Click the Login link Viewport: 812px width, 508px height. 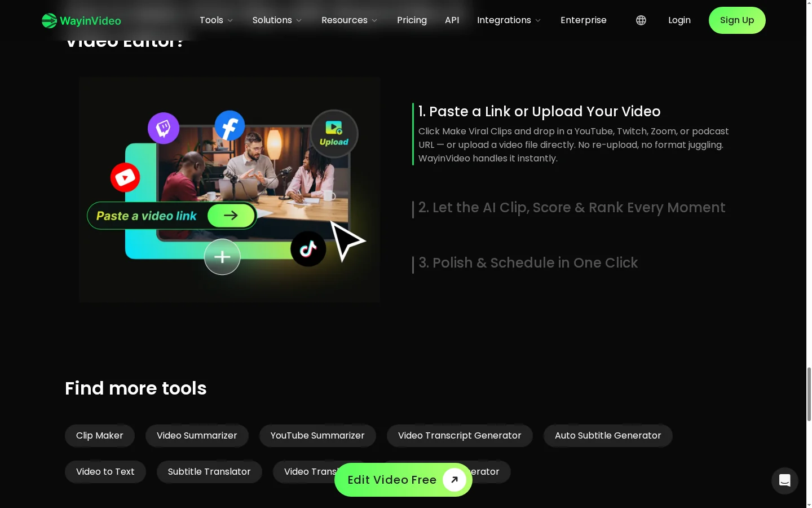[x=679, y=20]
